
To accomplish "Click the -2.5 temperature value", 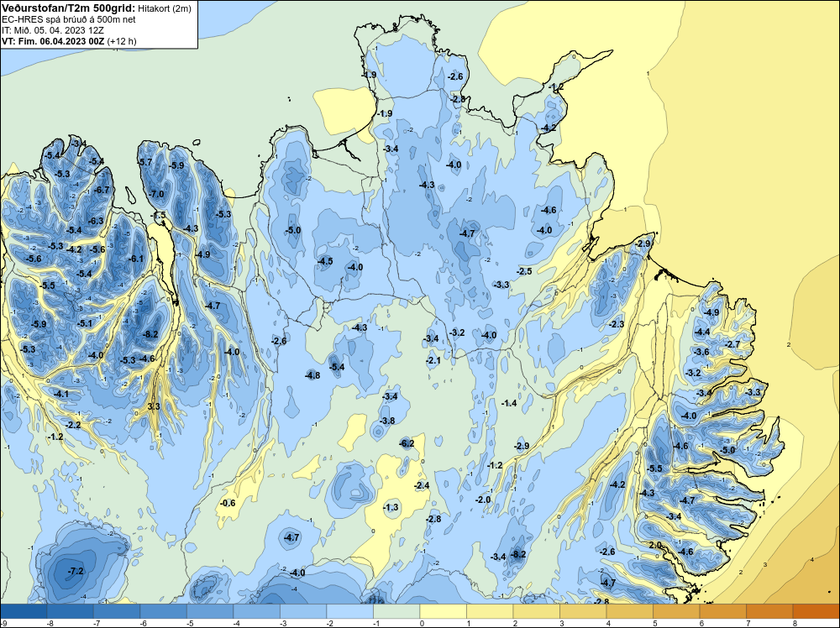I will [524, 271].
